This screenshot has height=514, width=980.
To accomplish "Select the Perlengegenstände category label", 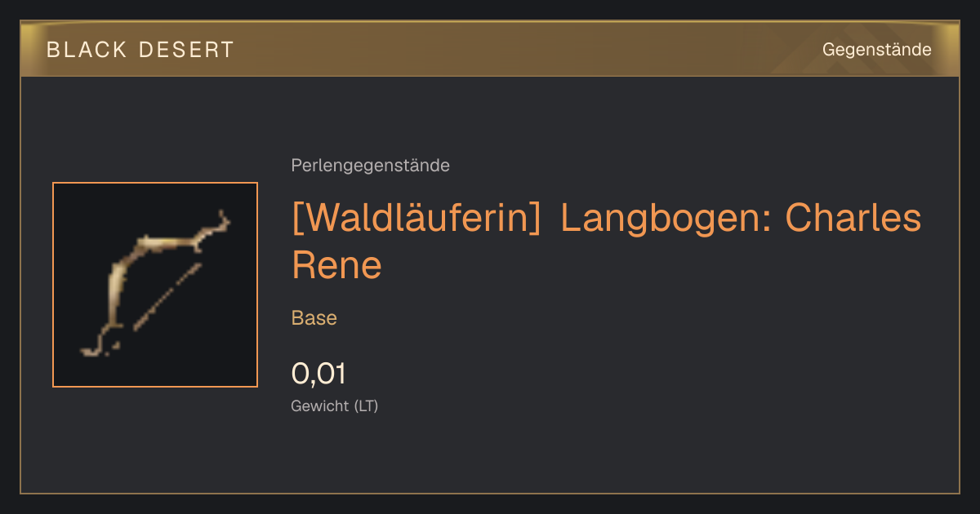I will 370,166.
